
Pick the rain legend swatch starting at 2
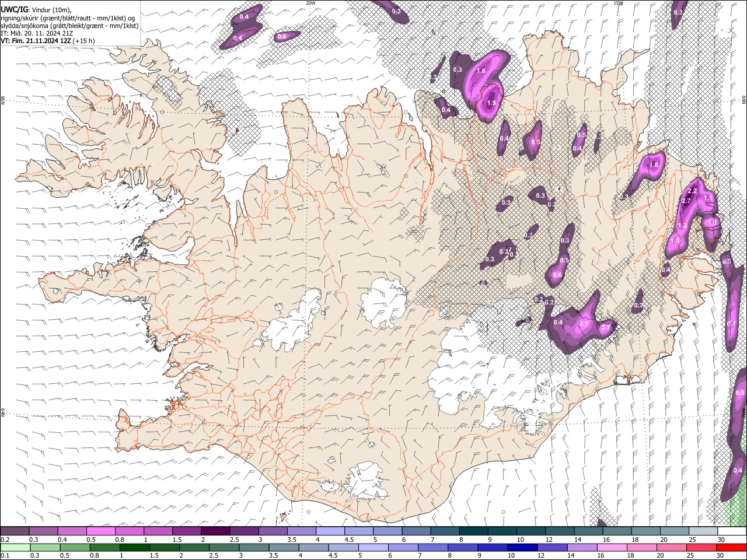[194, 547]
